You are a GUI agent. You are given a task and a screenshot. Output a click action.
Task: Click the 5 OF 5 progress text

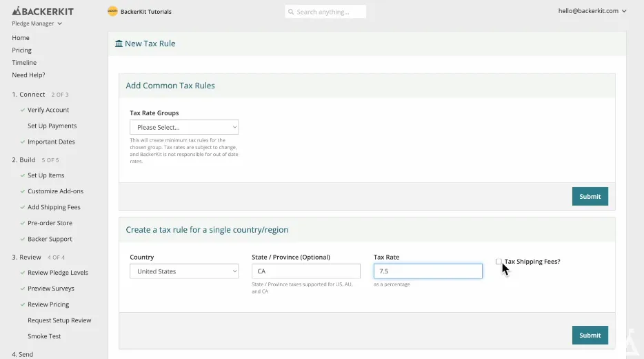50,160
